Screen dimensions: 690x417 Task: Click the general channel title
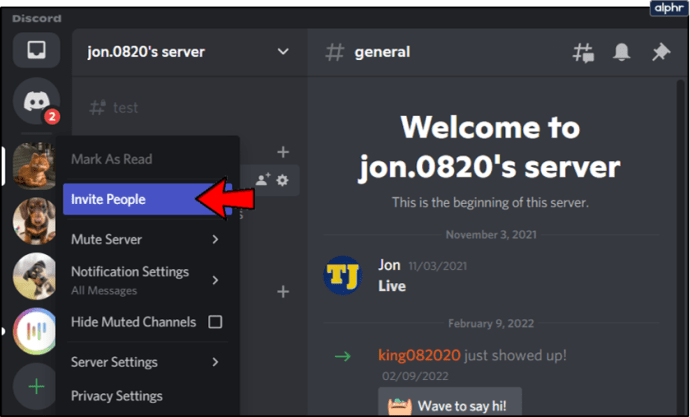(x=382, y=52)
